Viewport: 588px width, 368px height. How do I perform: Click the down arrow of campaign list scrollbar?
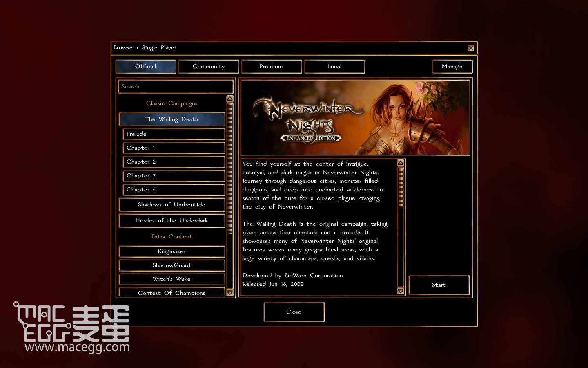(230, 292)
